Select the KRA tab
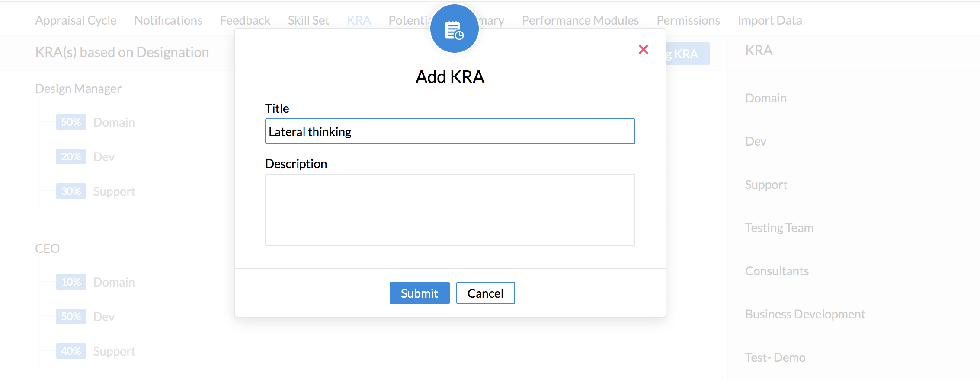 pos(359,20)
